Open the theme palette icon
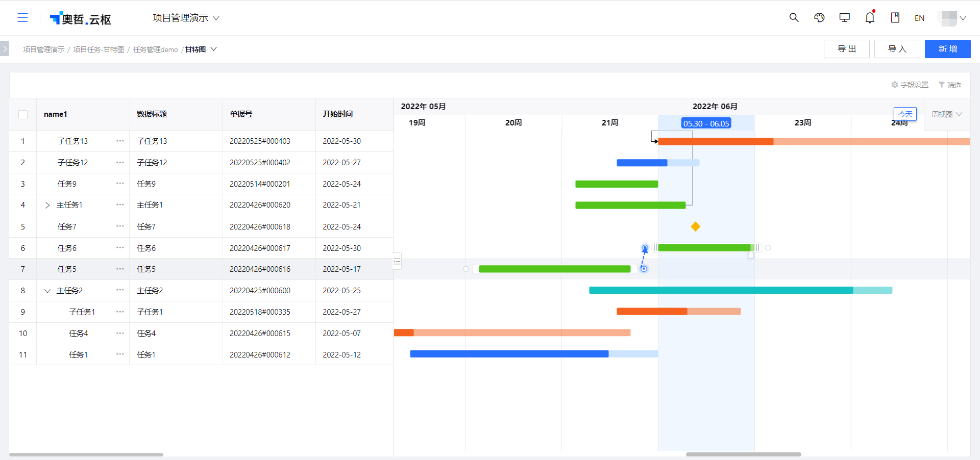 tap(819, 18)
